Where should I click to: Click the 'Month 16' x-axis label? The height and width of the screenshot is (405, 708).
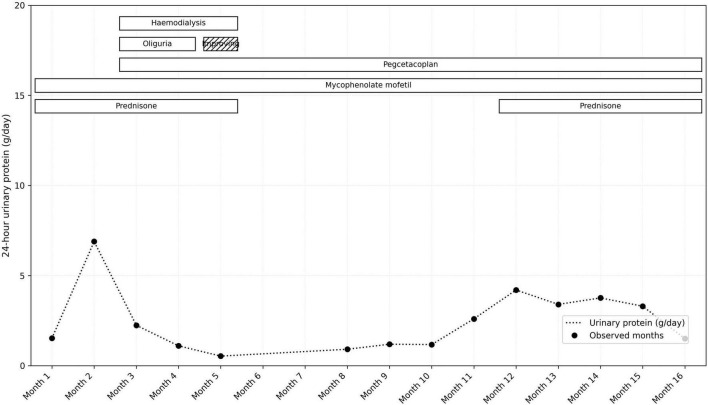point(668,386)
